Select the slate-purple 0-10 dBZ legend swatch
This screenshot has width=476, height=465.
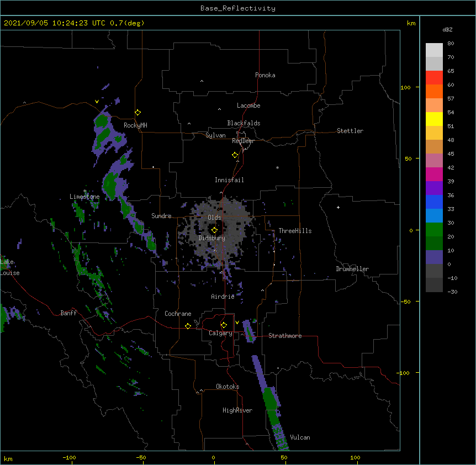click(434, 257)
